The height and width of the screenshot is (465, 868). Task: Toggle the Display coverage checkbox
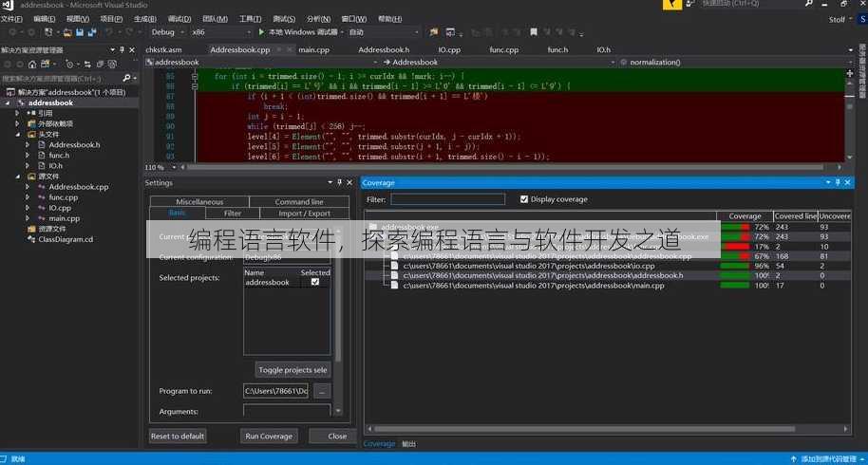point(524,199)
